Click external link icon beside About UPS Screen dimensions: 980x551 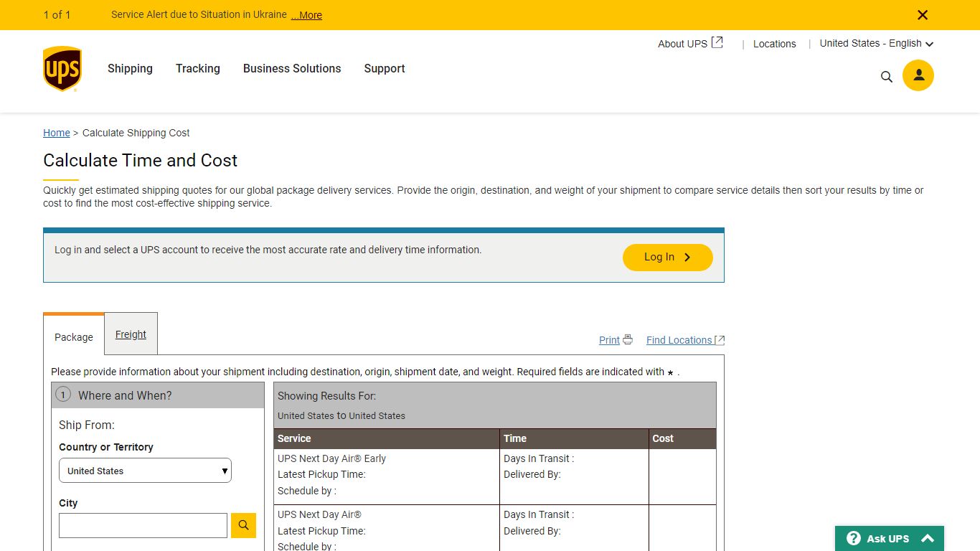coord(717,42)
